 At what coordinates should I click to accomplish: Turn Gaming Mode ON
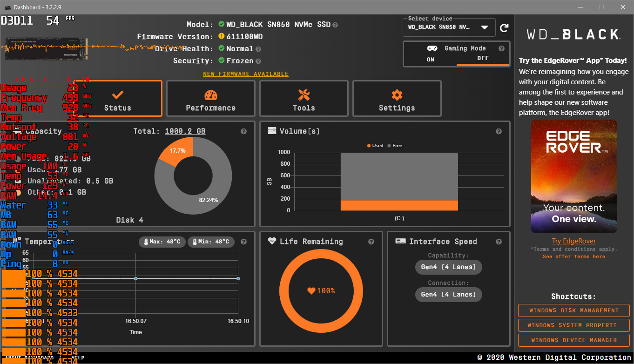tap(430, 59)
